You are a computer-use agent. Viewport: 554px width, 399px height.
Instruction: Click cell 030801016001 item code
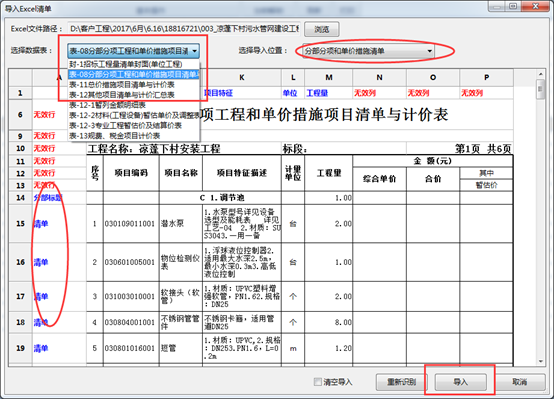[x=131, y=348]
